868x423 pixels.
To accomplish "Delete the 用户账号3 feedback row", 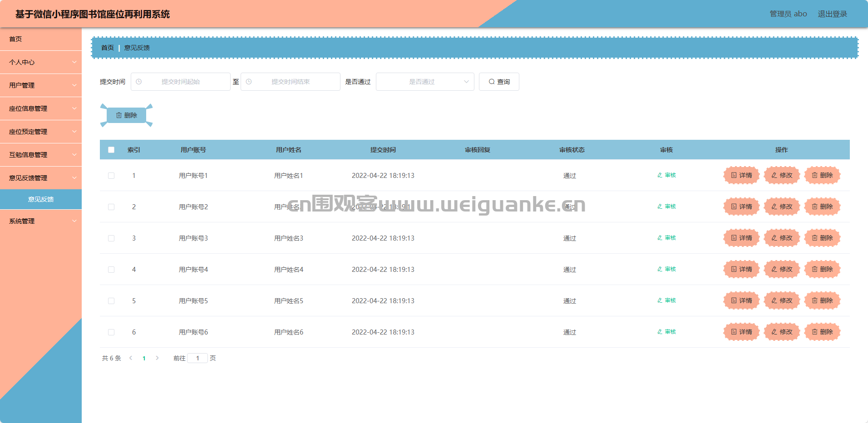I will [822, 238].
